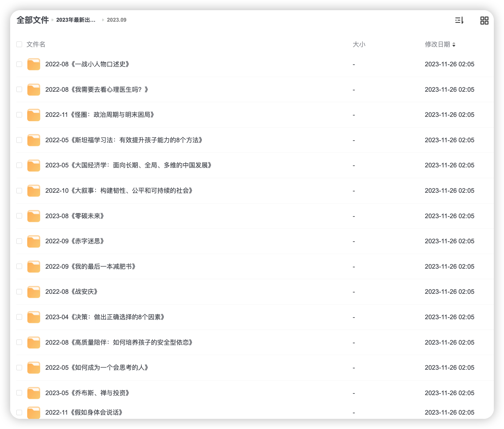
Task: Sort by 修改日期 using the arrow toggle
Action: pos(454,45)
